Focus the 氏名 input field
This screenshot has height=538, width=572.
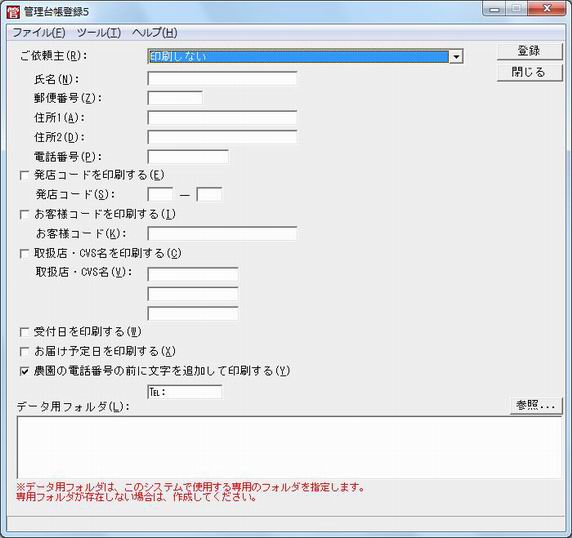(222, 79)
